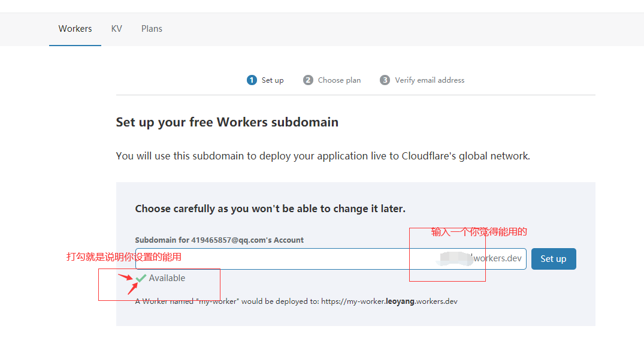Go to the Plans tab
This screenshot has height=353, width=644.
pos(152,29)
